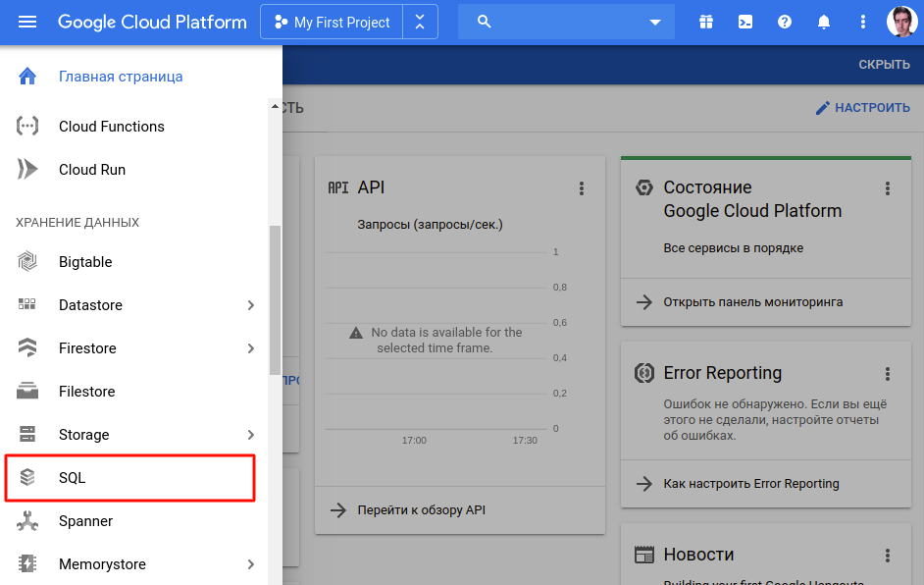924x585 pixels.
Task: Click the Запросы (запросы/сек.) chart label
Action: (431, 225)
